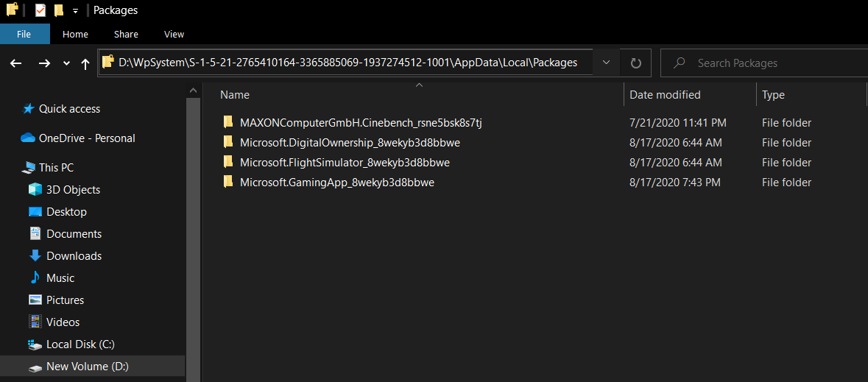
Task: Click the Videos filmstrip icon
Action: tap(35, 322)
